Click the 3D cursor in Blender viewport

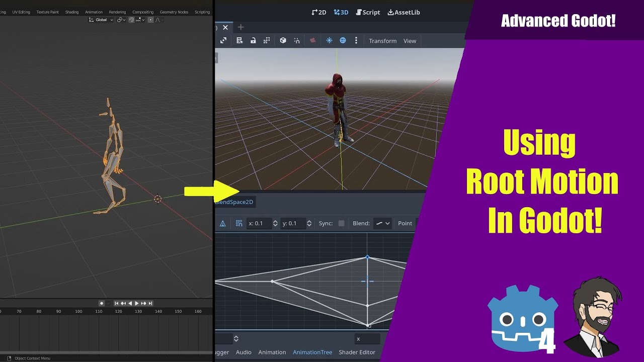157,199
